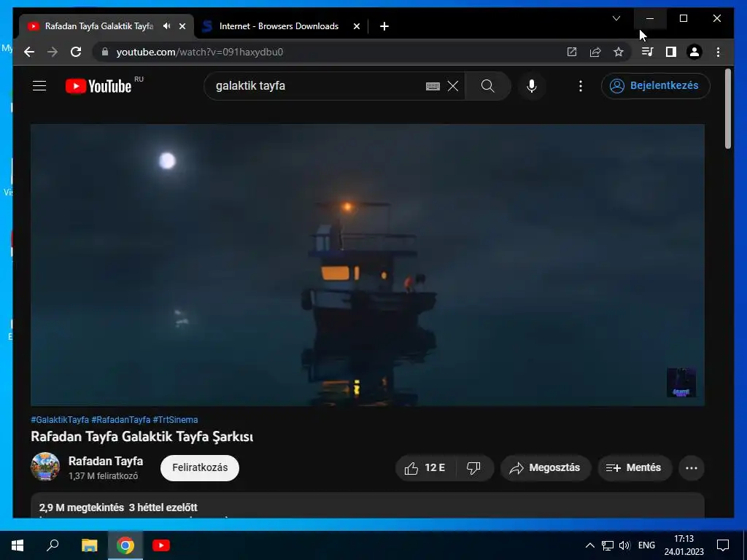Toggle Chrome side panel
The width and height of the screenshot is (747, 560).
pyautogui.click(x=671, y=52)
